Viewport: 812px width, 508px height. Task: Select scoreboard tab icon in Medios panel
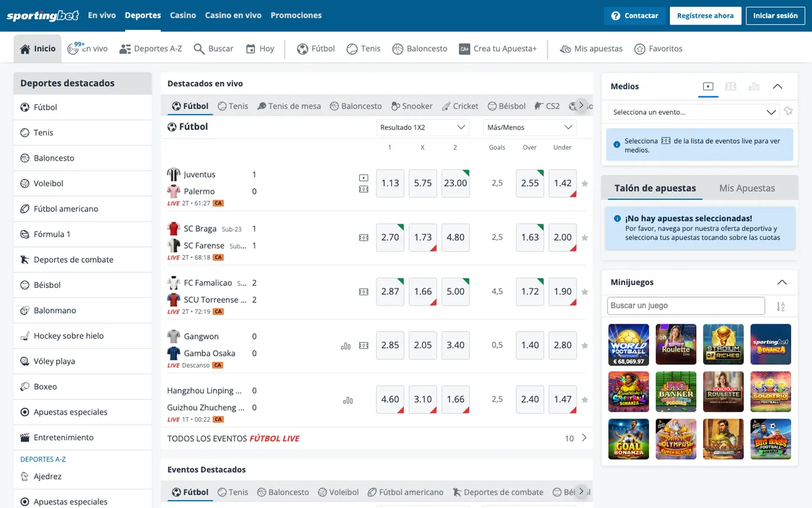(x=731, y=87)
